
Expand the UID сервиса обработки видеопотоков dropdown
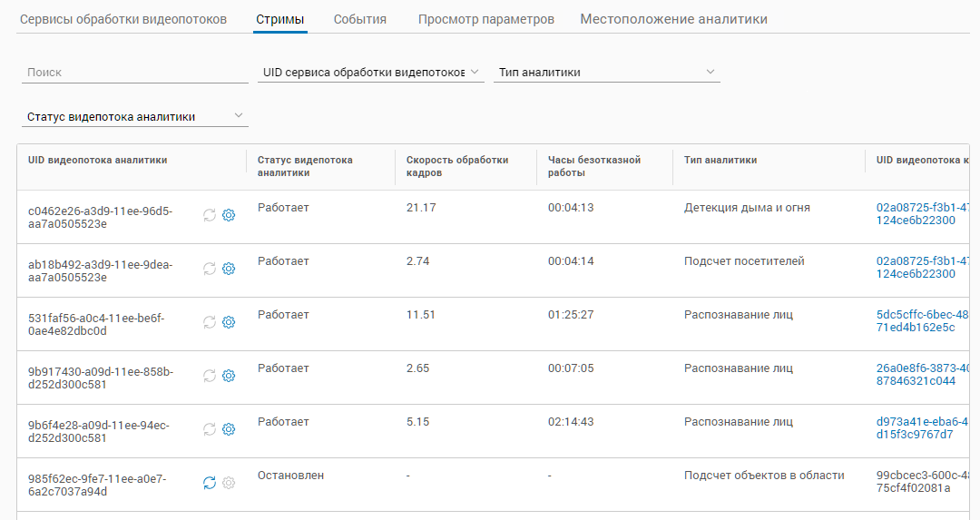click(370, 73)
